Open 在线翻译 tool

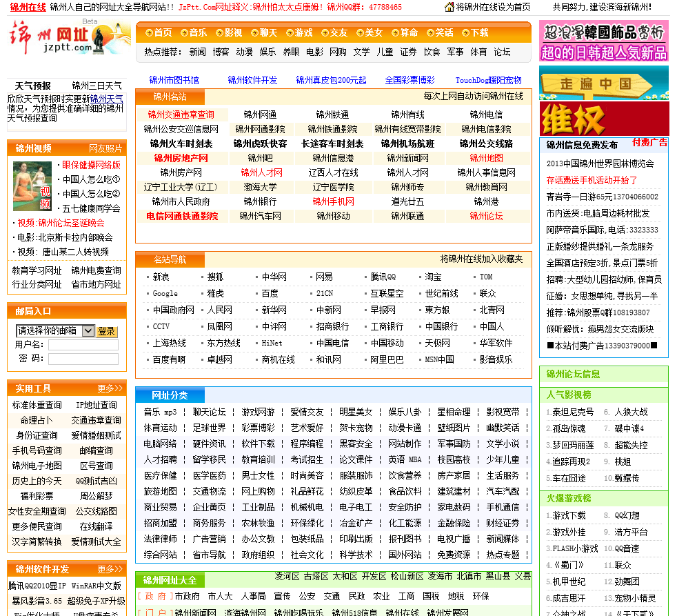tap(97, 526)
